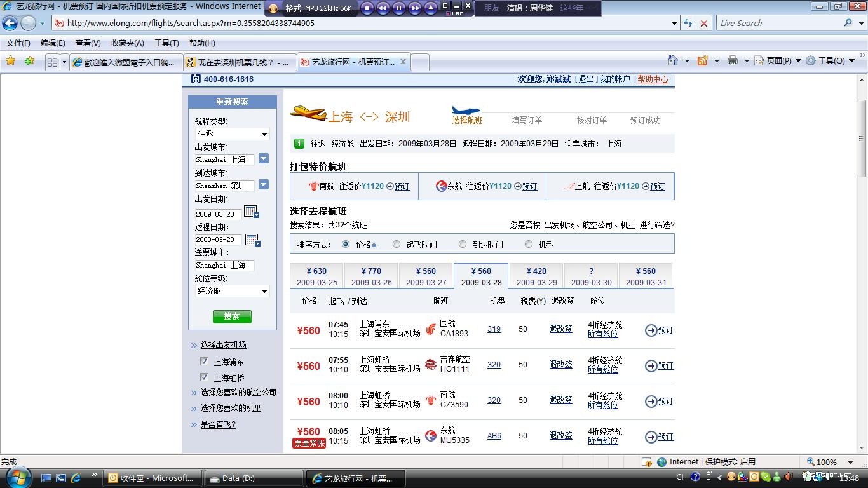Switch to the 现在去深圳机票几钱 tab
Screen dimensions: 868x488
(239, 62)
